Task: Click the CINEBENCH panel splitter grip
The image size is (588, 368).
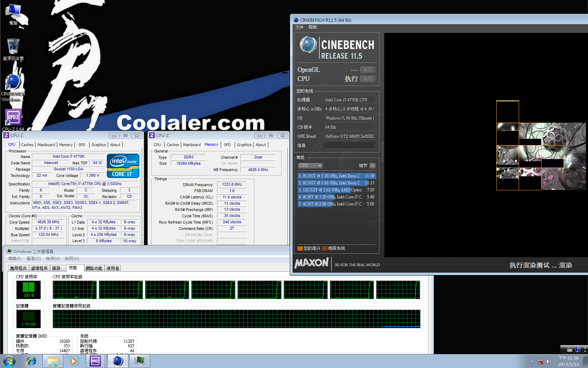Action: (x=382, y=151)
